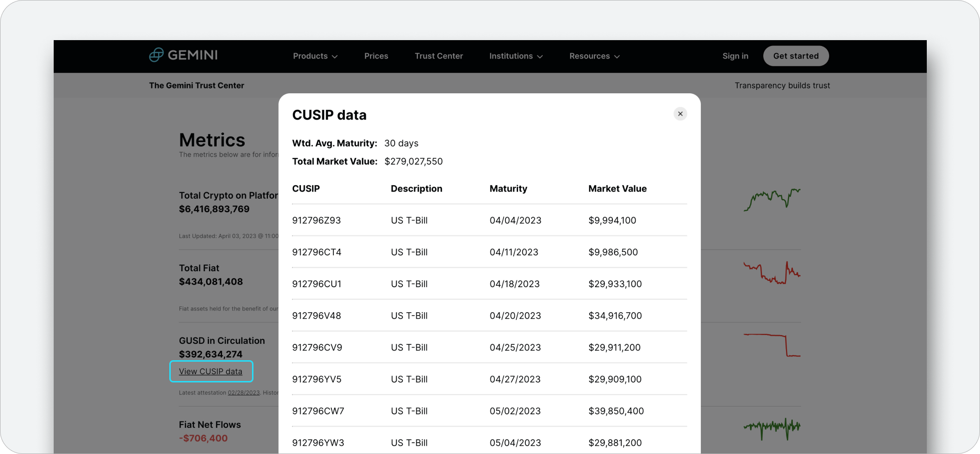This screenshot has height=454, width=980.
Task: Select CUSIP 912796CW7 cell
Action: point(318,411)
